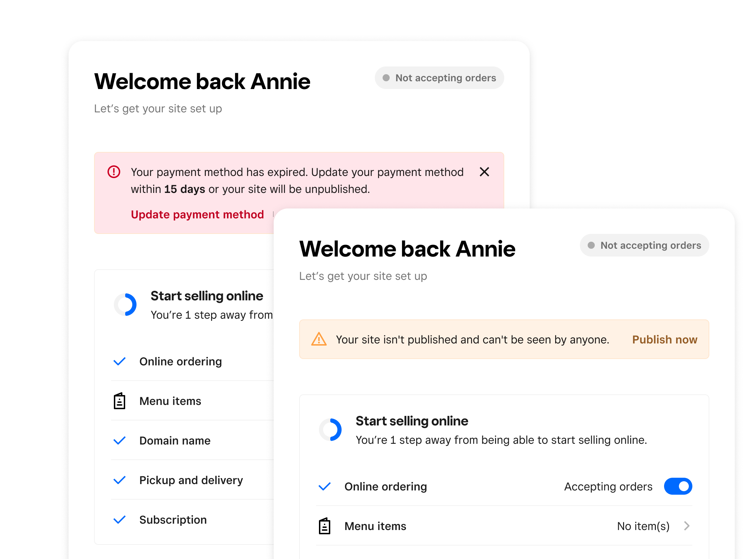
Task: Click Online ordering checkmark in front card
Action: (324, 487)
